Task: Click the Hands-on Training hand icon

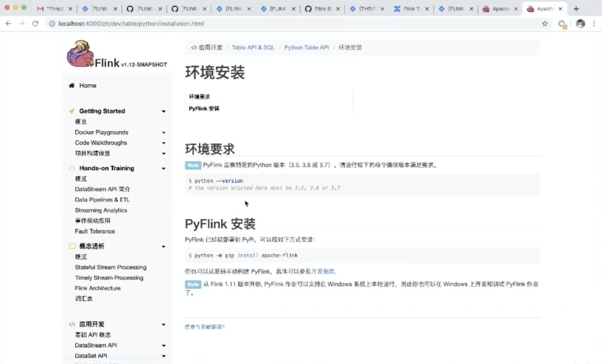Action: tap(71, 168)
